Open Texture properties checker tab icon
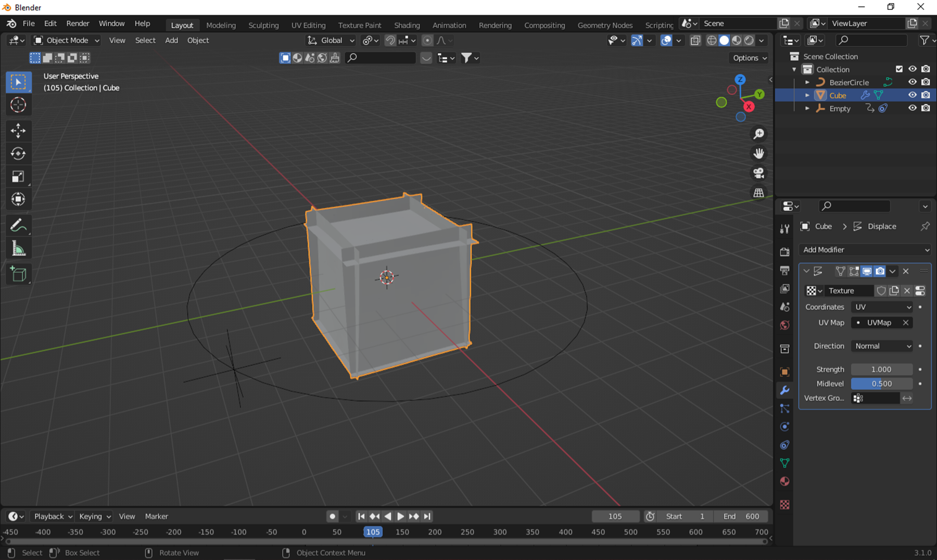Viewport: 937px width, 560px height. (x=784, y=504)
